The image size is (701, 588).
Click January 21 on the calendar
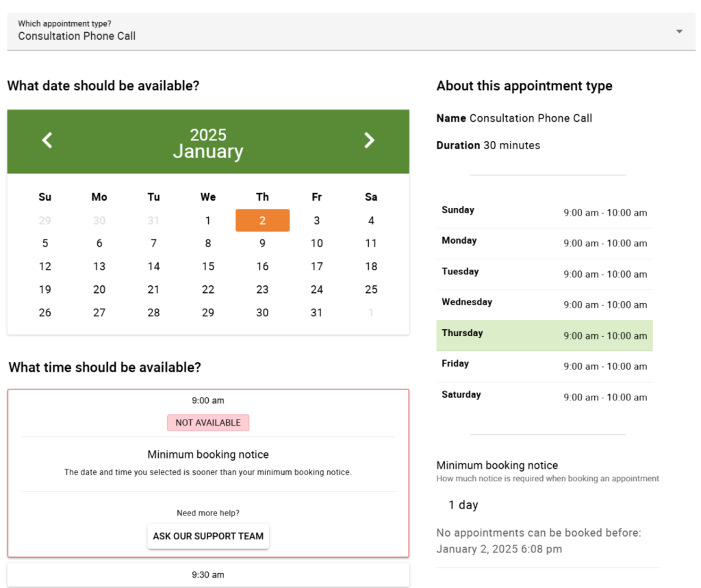tap(153, 290)
